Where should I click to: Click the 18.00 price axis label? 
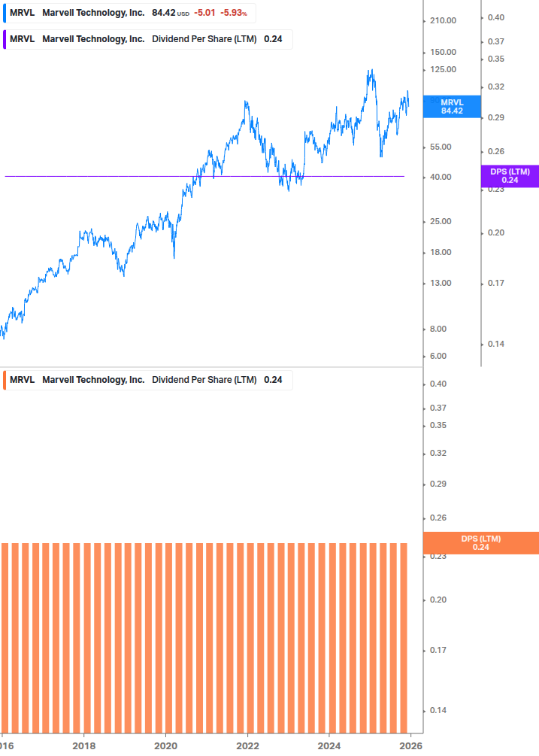click(x=441, y=252)
